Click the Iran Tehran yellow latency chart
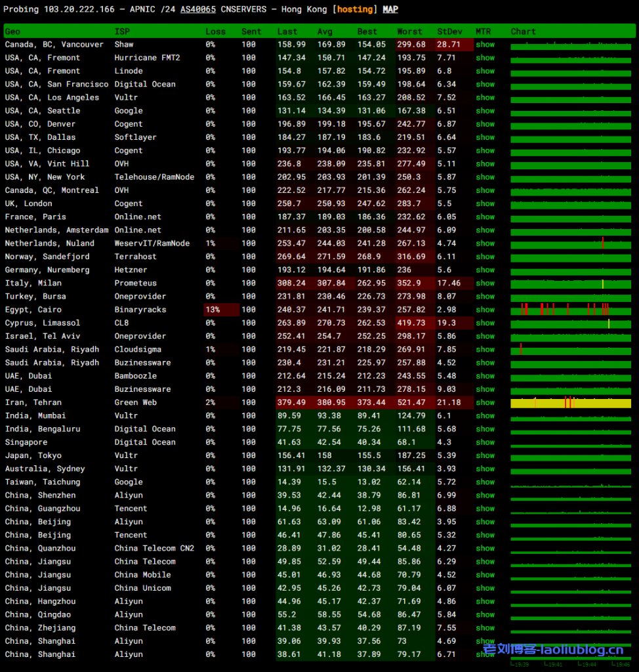This screenshot has height=672, width=639. 570,403
